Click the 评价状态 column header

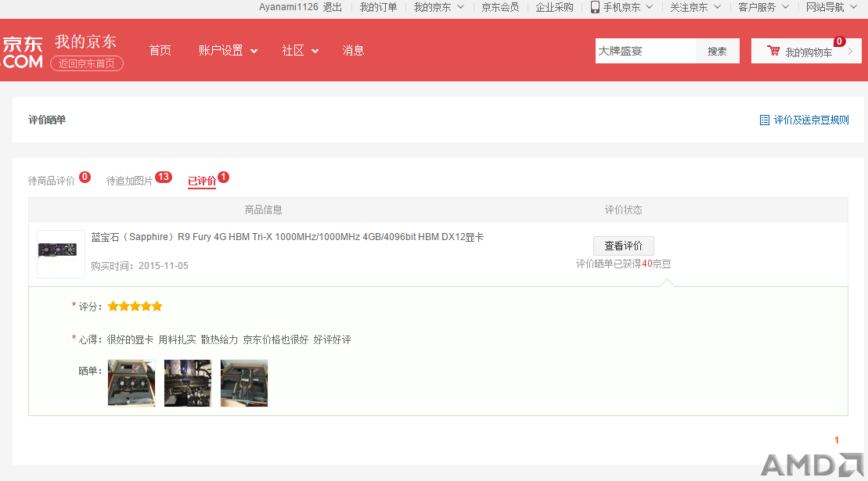click(x=623, y=210)
